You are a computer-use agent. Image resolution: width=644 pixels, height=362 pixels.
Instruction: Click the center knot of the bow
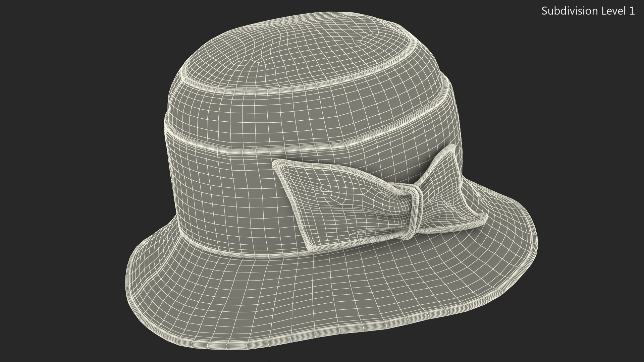pos(416,211)
